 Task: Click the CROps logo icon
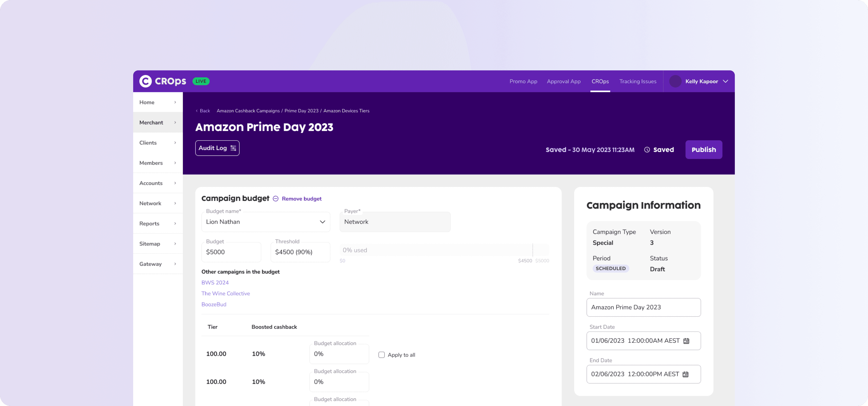[x=145, y=81]
